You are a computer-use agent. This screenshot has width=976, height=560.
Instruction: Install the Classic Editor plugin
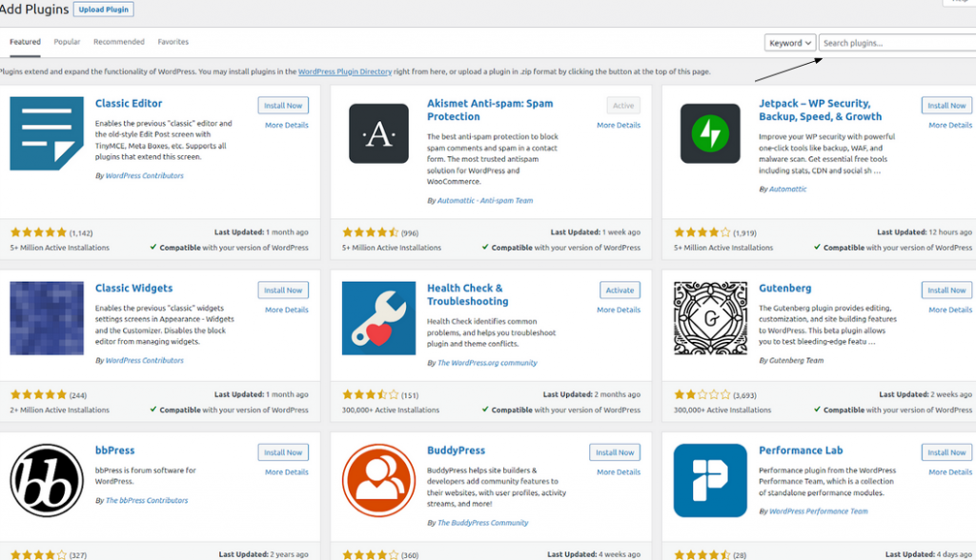point(283,105)
